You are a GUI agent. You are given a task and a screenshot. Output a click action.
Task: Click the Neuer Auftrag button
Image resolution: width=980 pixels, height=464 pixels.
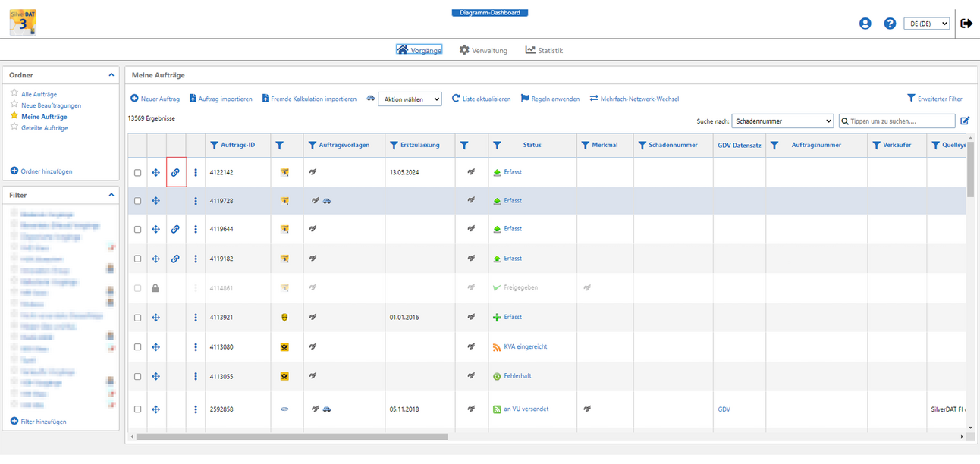155,99
